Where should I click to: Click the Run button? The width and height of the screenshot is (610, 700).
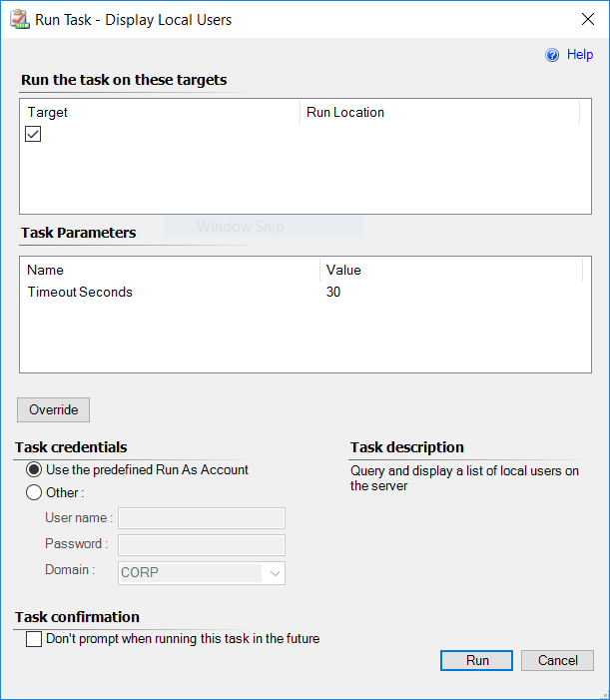point(476,660)
